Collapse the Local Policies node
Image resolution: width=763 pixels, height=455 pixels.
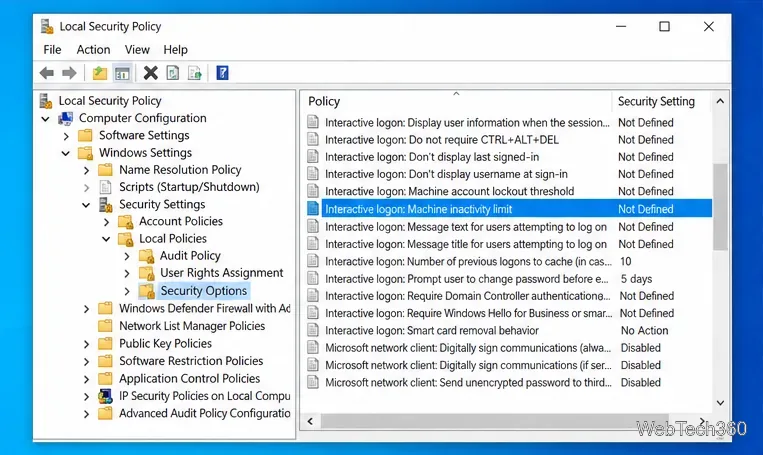[106, 239]
